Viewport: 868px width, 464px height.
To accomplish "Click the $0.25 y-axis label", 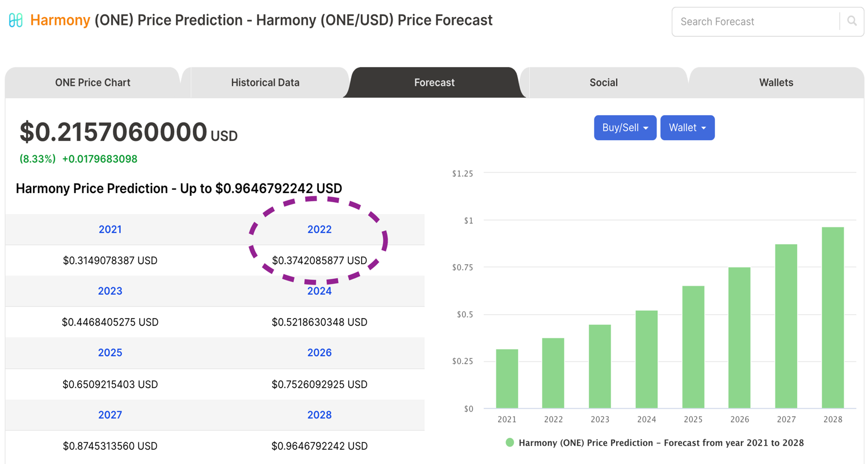I will click(x=462, y=361).
